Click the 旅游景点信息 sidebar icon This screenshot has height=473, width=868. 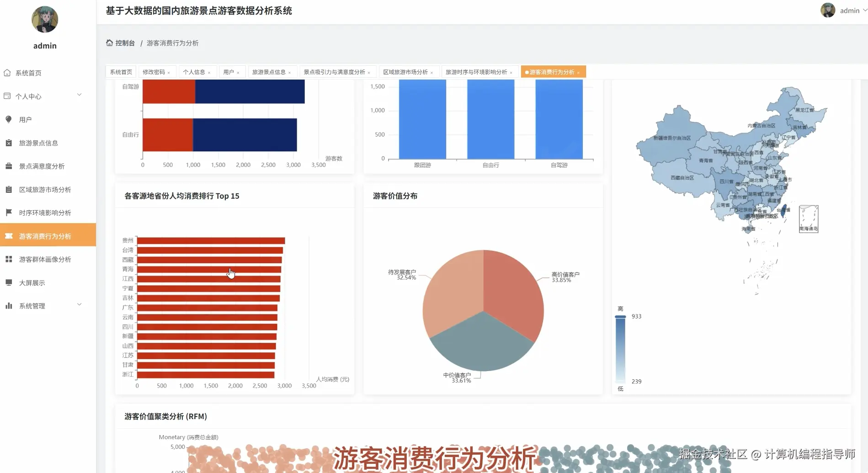(x=8, y=143)
